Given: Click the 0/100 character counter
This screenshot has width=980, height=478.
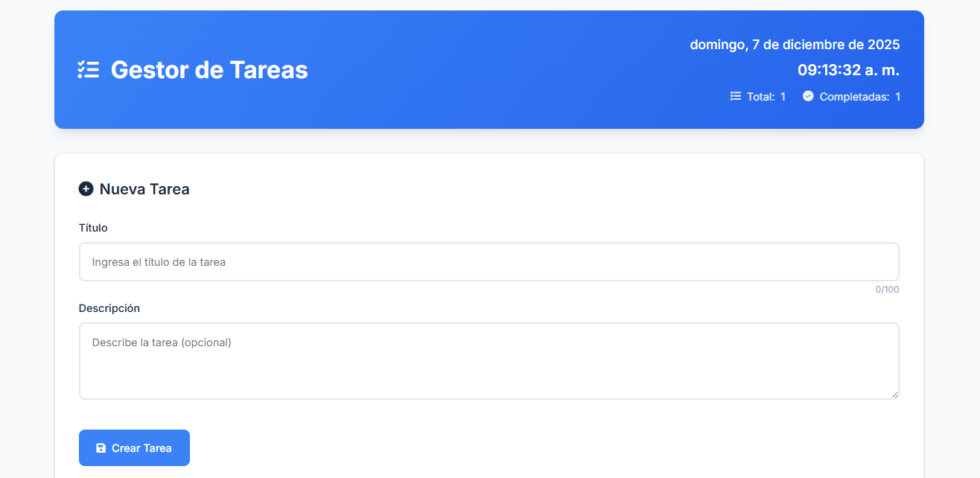Looking at the screenshot, I should point(887,290).
